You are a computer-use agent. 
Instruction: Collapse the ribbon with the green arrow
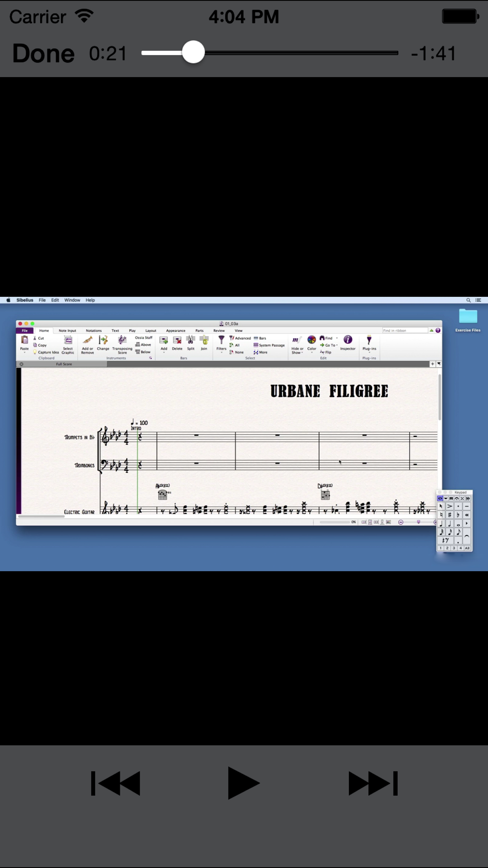click(x=431, y=331)
